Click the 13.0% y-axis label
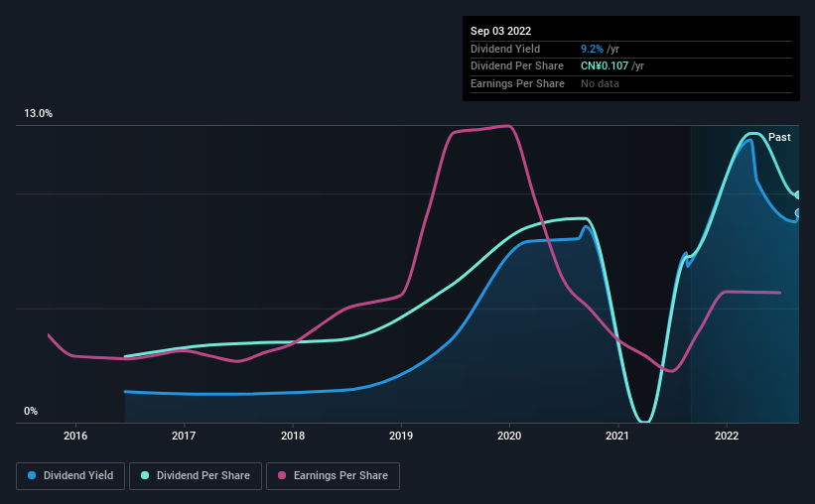 (38, 114)
